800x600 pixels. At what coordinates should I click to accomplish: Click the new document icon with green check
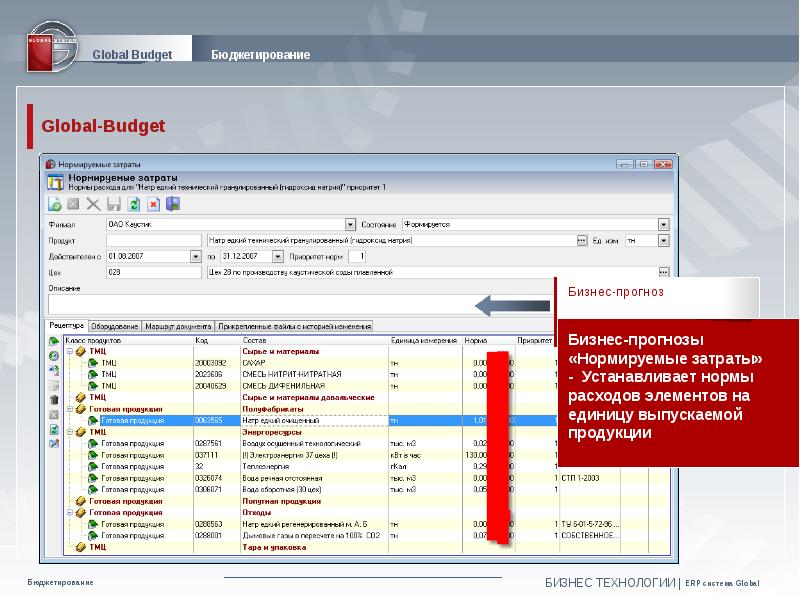[x=56, y=204]
